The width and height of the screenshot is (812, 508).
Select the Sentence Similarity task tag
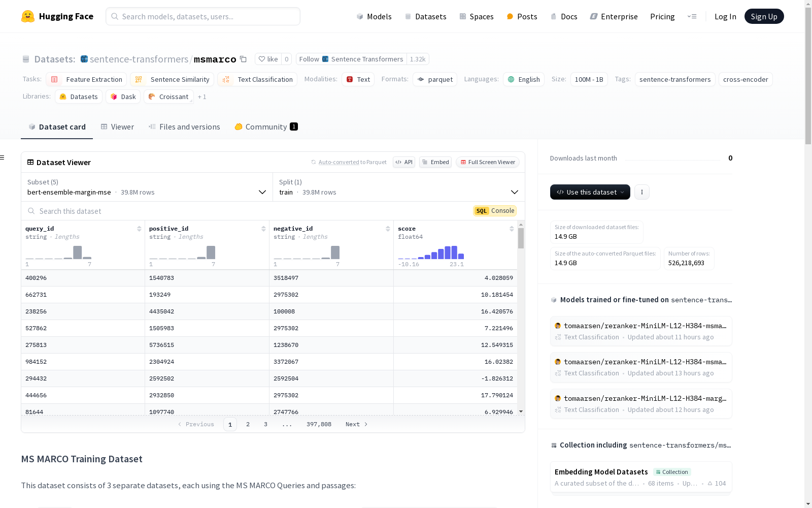[x=172, y=79]
